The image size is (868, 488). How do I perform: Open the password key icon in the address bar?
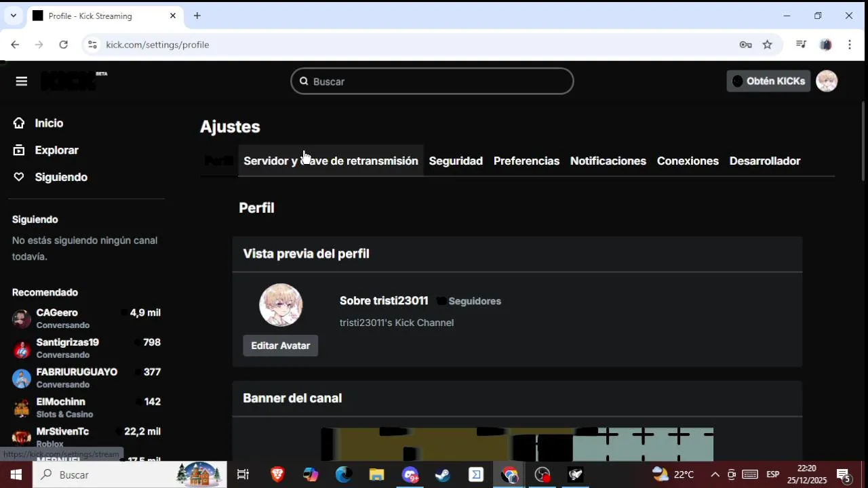746,45
